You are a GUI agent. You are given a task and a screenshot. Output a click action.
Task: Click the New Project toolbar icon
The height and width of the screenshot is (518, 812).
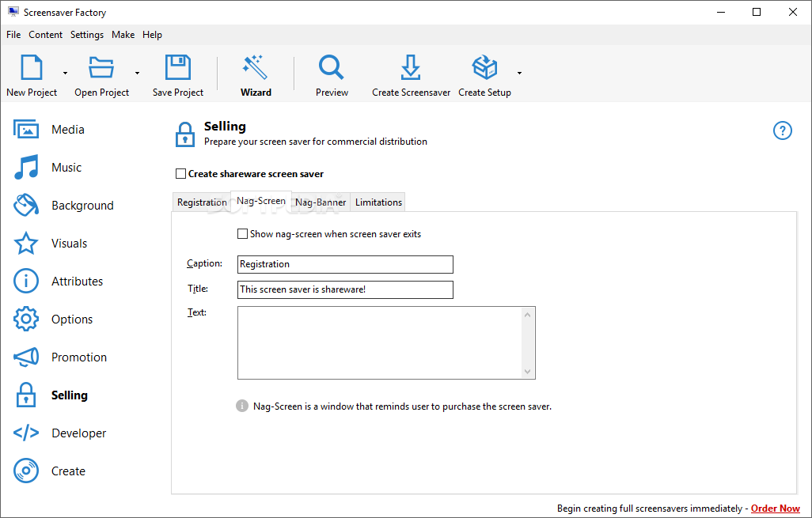coord(32,67)
